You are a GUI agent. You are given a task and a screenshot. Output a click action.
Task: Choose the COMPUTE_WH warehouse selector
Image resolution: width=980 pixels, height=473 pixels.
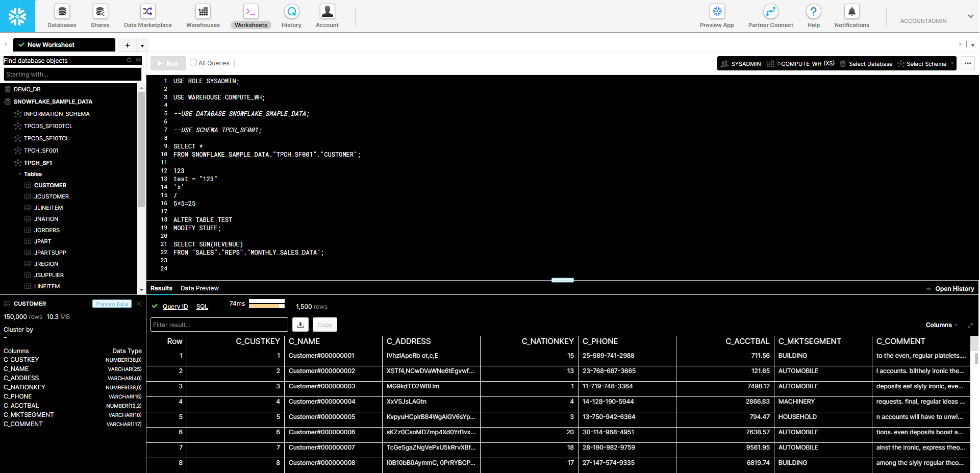pos(801,64)
